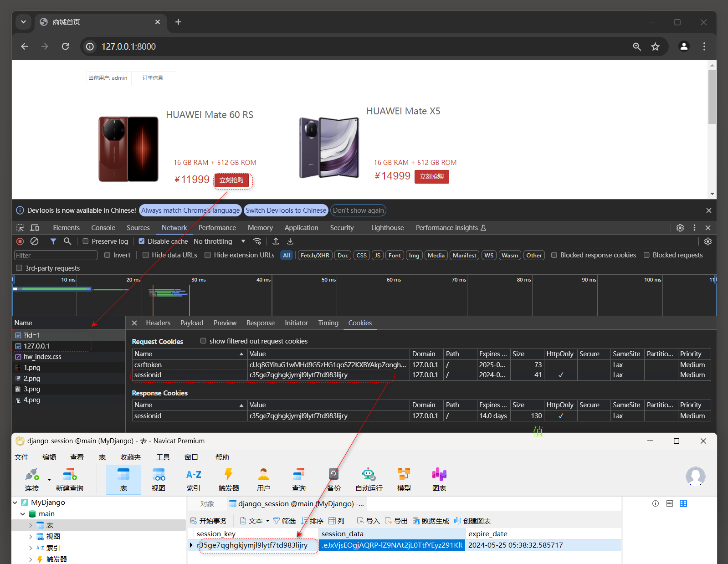This screenshot has height=564, width=728.
Task: Switch to Application DevTools tab
Action: coord(301,228)
